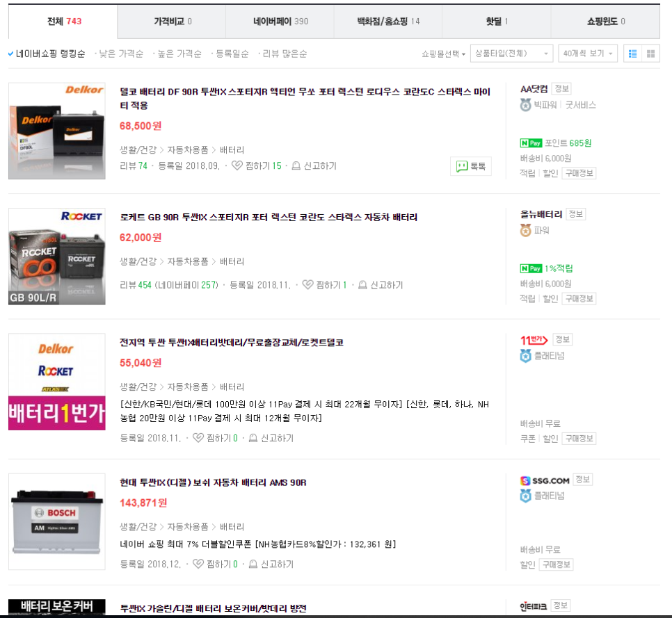Click heart 찜하기 icon for 델코 battery

point(237,165)
